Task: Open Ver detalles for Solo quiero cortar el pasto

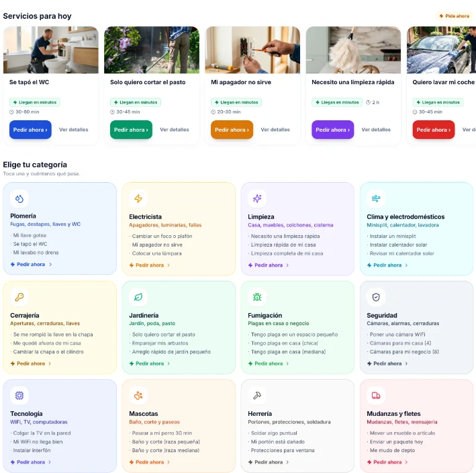Action: (x=175, y=130)
